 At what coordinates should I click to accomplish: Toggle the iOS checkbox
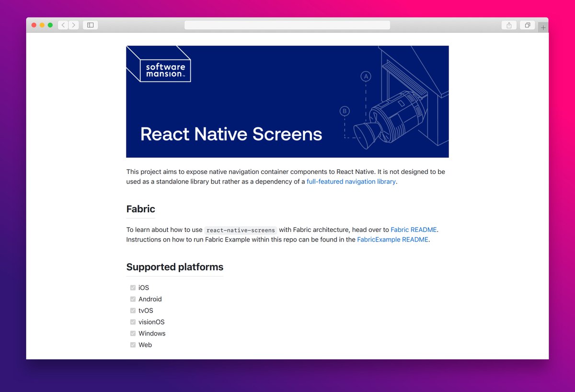click(133, 288)
